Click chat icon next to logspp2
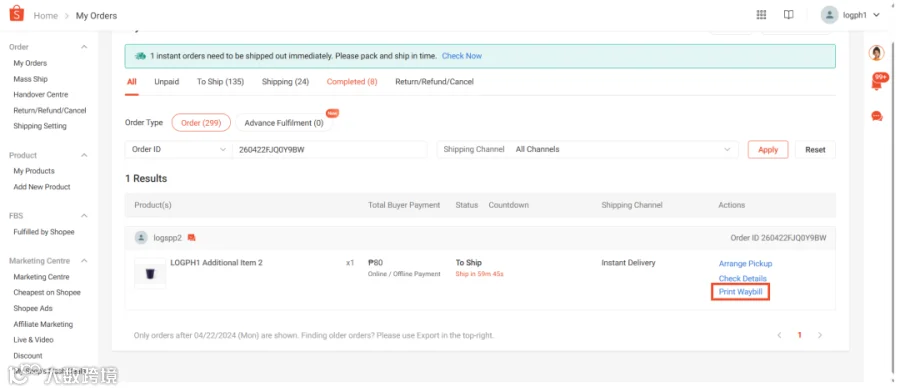The image size is (900, 392). 192,238
